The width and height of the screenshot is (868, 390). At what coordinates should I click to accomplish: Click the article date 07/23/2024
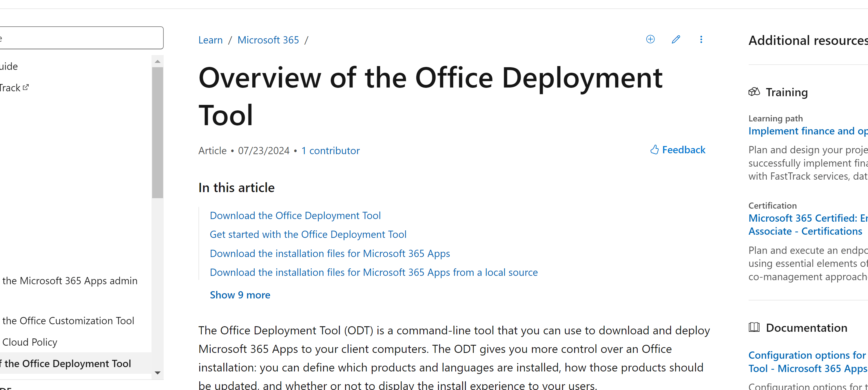pos(264,150)
